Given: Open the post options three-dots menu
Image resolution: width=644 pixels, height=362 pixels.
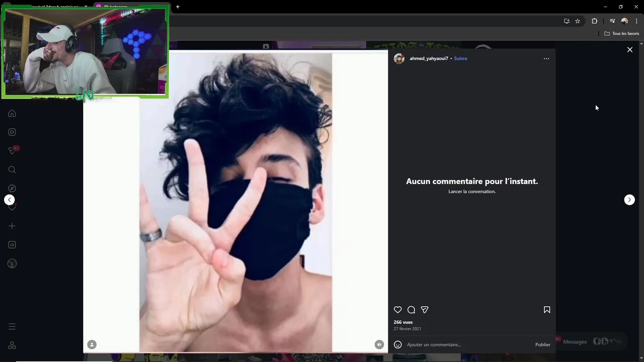Looking at the screenshot, I should [x=546, y=59].
